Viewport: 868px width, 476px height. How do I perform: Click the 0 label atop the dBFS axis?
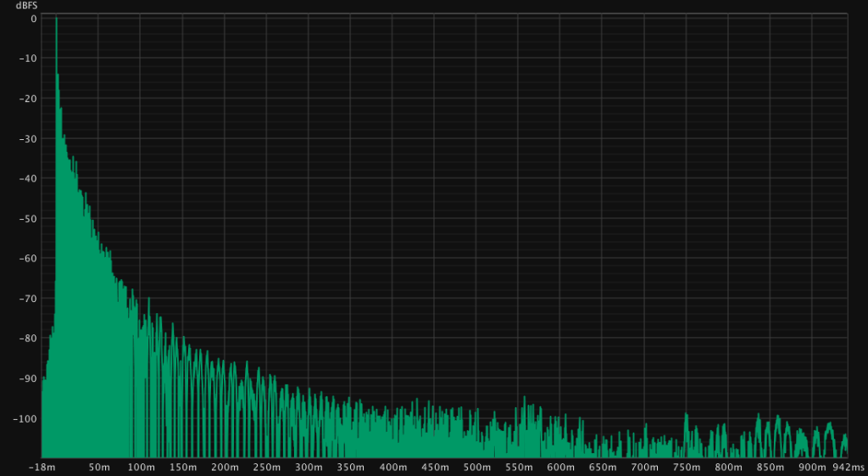click(x=33, y=19)
